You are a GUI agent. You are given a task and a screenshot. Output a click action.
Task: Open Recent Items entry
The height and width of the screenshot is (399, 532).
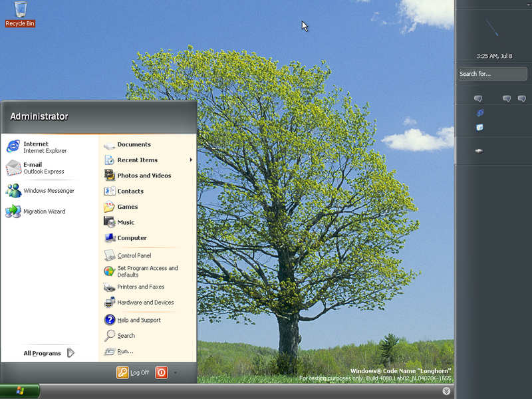pos(148,160)
